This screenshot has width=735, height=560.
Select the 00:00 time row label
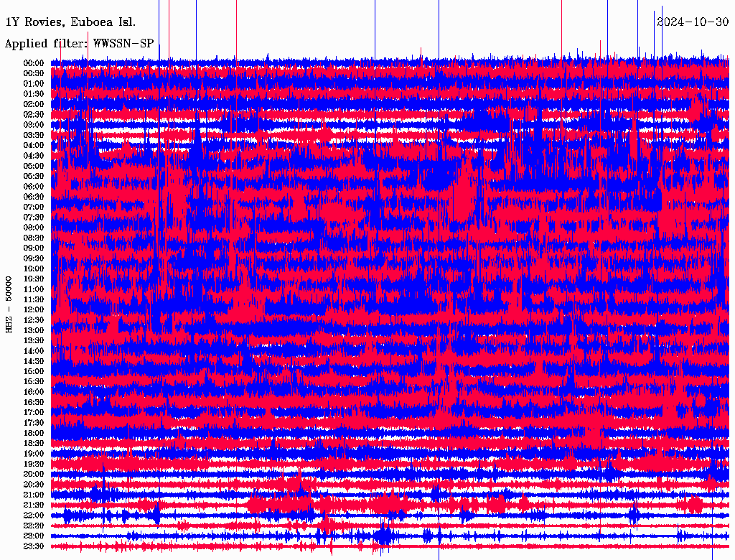[34, 63]
